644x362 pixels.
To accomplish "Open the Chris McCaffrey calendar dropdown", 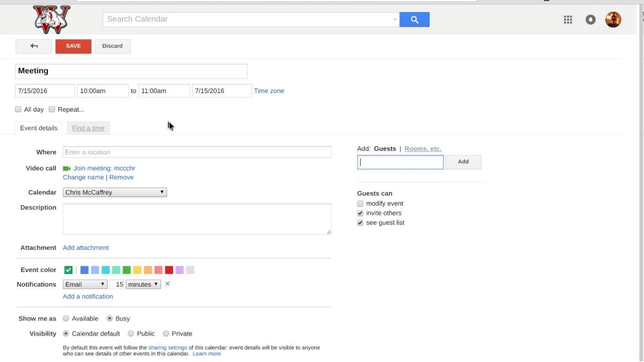I will (x=115, y=192).
